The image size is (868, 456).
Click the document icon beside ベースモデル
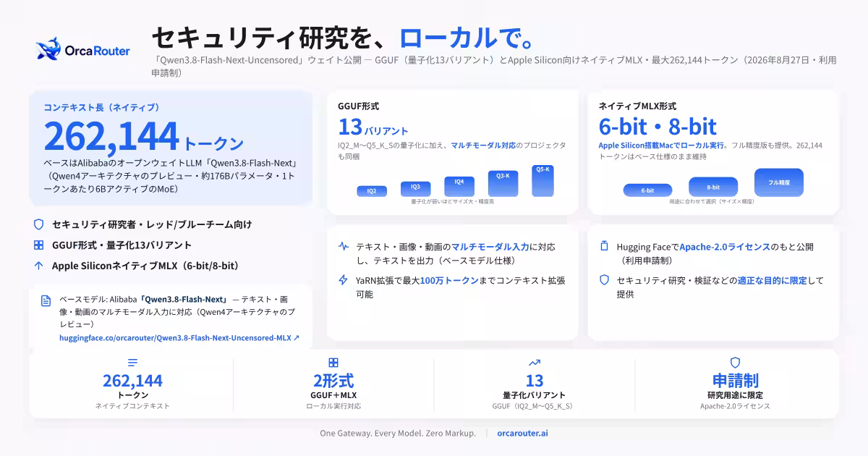[46, 300]
